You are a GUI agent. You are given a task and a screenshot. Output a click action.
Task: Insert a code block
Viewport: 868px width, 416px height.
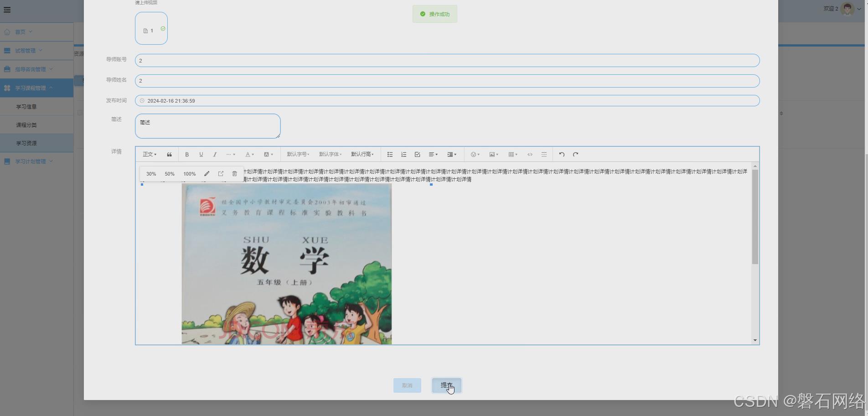(530, 155)
